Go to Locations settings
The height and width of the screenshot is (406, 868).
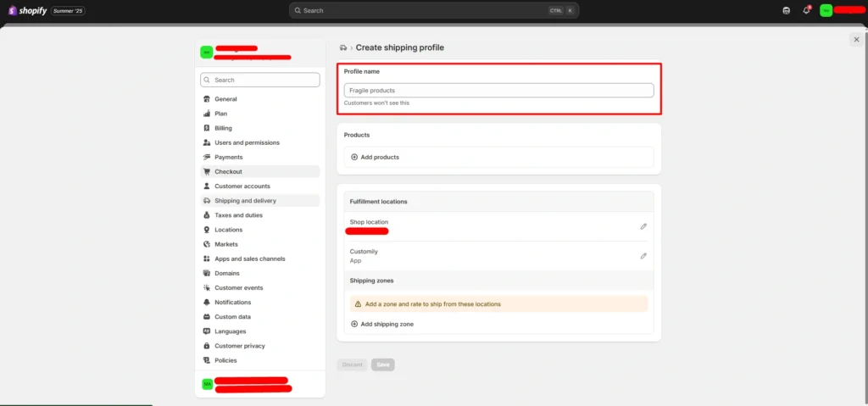pos(260,230)
